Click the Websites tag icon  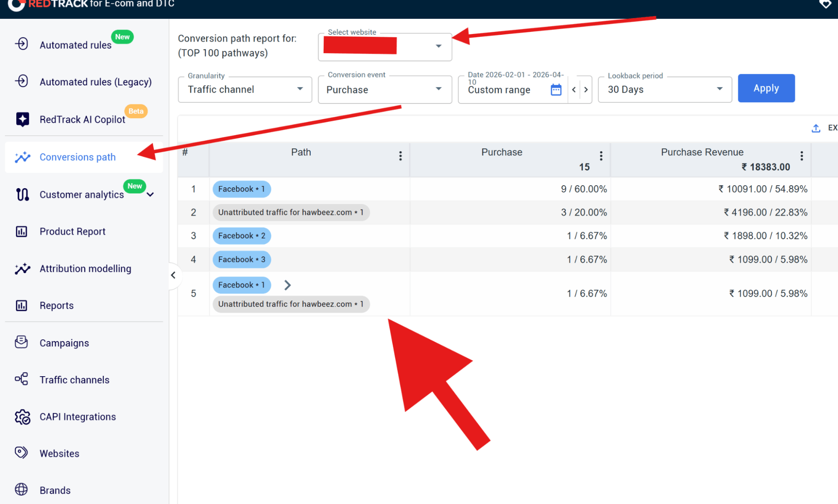pos(21,452)
